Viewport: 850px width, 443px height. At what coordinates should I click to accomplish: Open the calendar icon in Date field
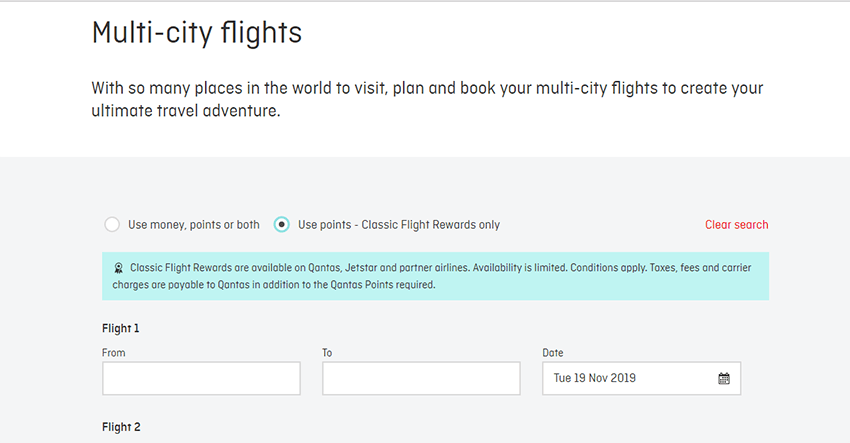[x=724, y=378]
